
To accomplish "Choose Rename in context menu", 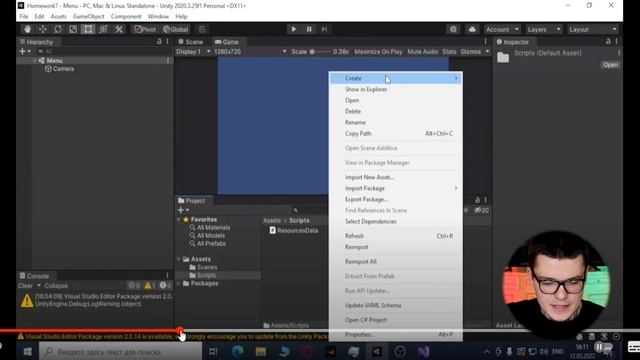I will click(x=355, y=122).
